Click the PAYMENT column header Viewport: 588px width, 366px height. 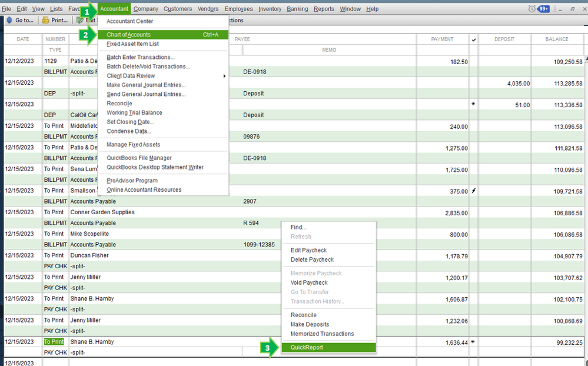click(442, 39)
